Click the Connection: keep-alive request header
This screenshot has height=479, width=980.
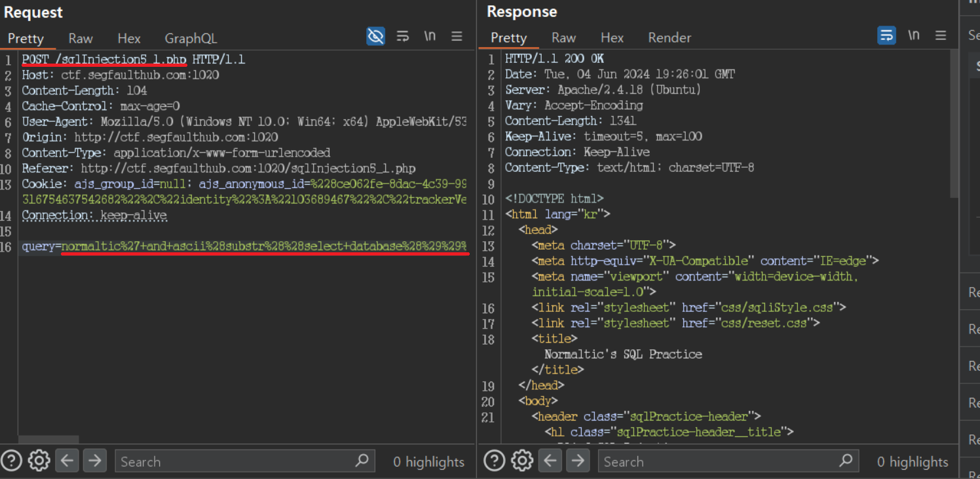click(x=94, y=216)
